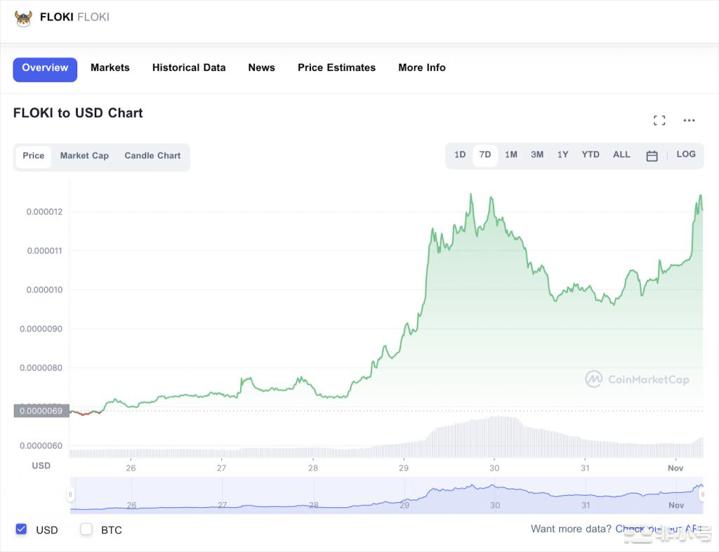Open the calendar date range picker
The image size is (719, 552).
pos(652,156)
